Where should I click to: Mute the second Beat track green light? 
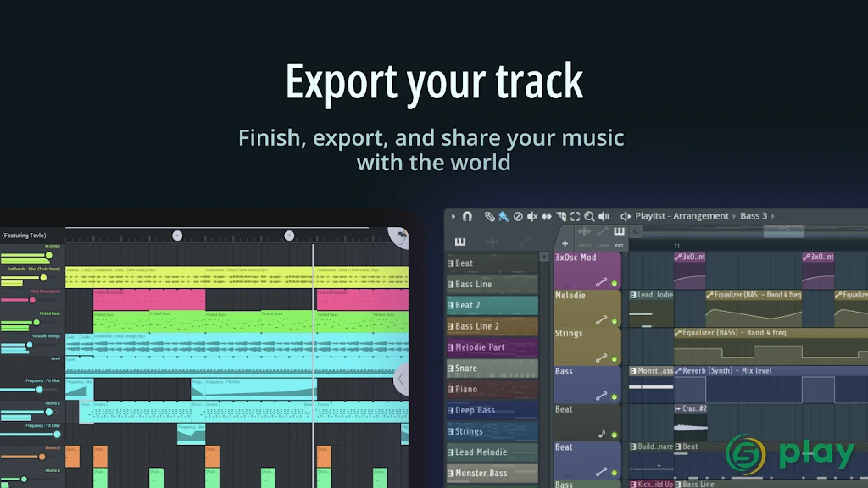click(615, 473)
